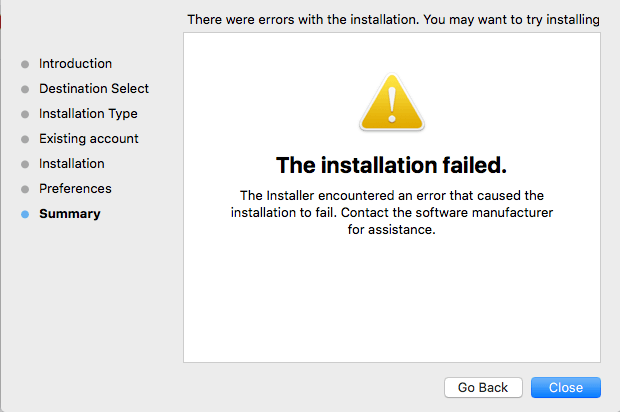Click the Go Back button
620x412 pixels.
click(x=483, y=387)
